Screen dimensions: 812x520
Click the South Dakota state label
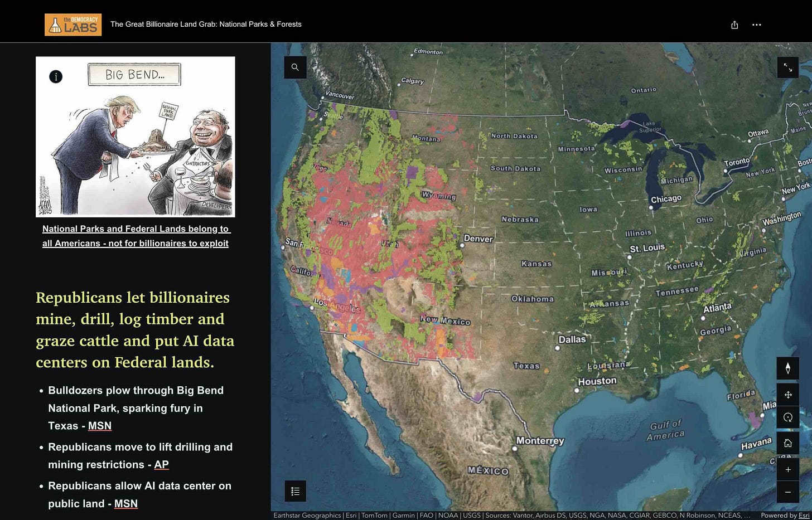click(x=515, y=168)
